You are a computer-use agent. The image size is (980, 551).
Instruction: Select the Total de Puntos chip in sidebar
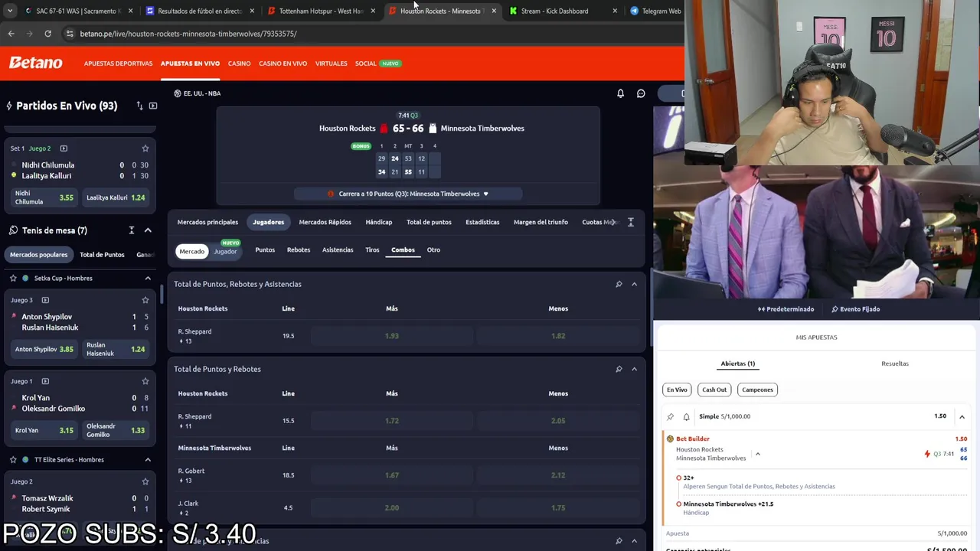coord(102,255)
